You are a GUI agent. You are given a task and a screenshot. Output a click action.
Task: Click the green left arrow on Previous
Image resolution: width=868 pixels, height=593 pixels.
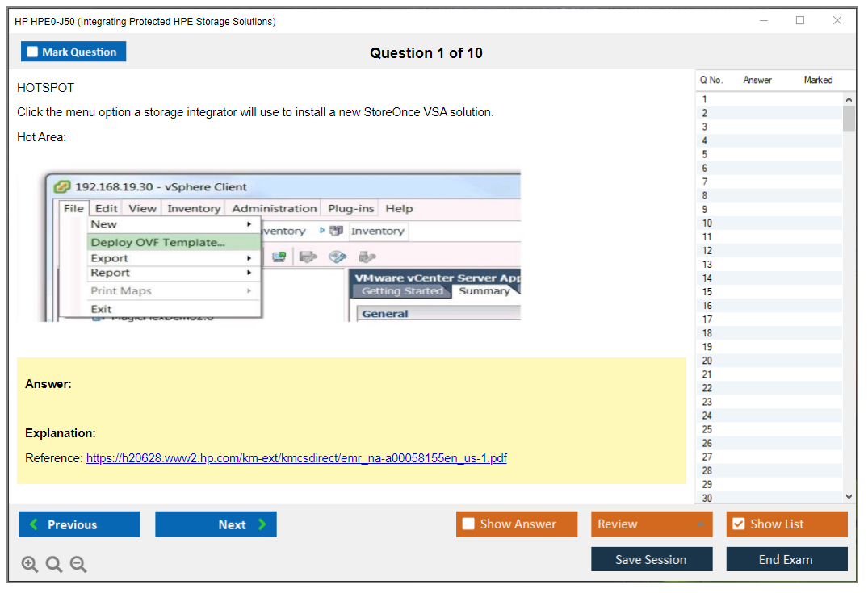click(34, 524)
